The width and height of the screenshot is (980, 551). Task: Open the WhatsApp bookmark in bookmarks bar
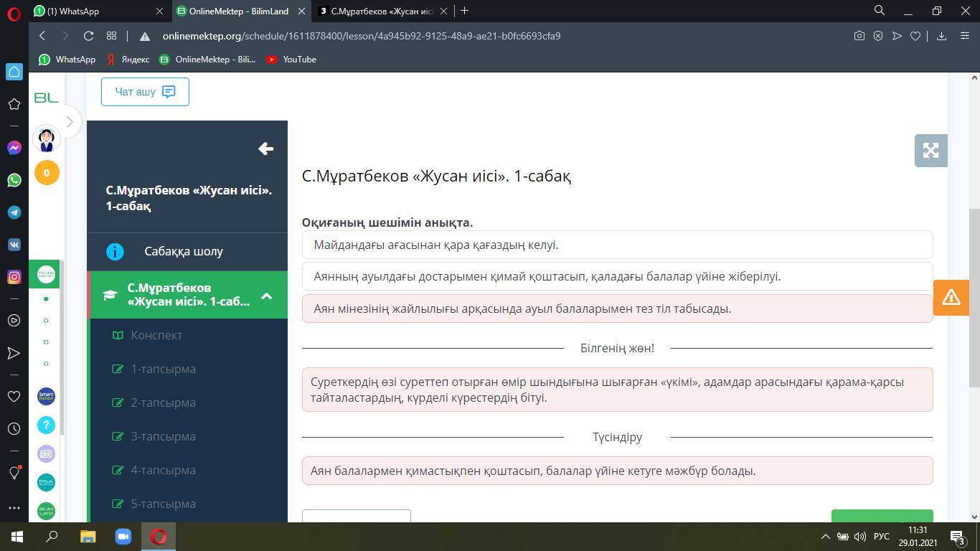(x=67, y=60)
